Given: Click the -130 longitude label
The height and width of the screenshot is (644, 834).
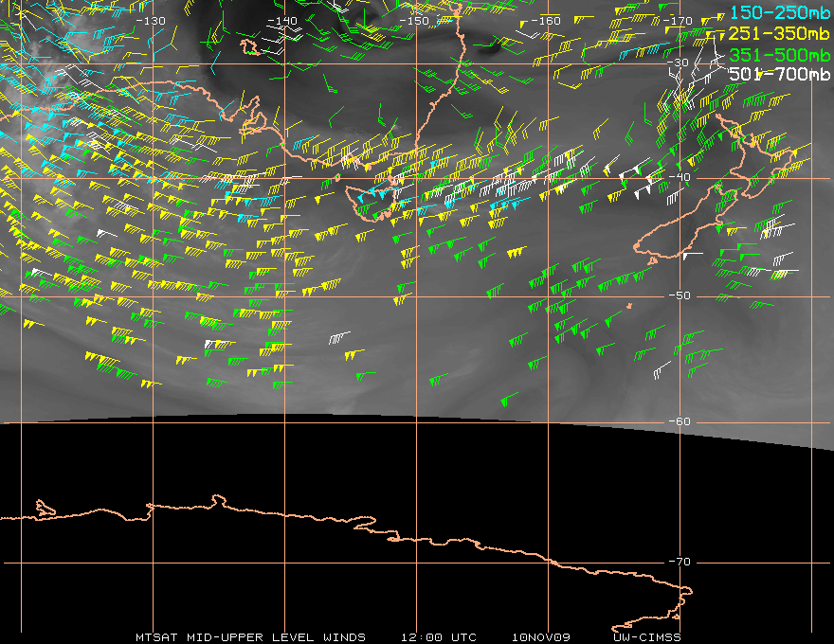Looking at the screenshot, I should (x=151, y=21).
